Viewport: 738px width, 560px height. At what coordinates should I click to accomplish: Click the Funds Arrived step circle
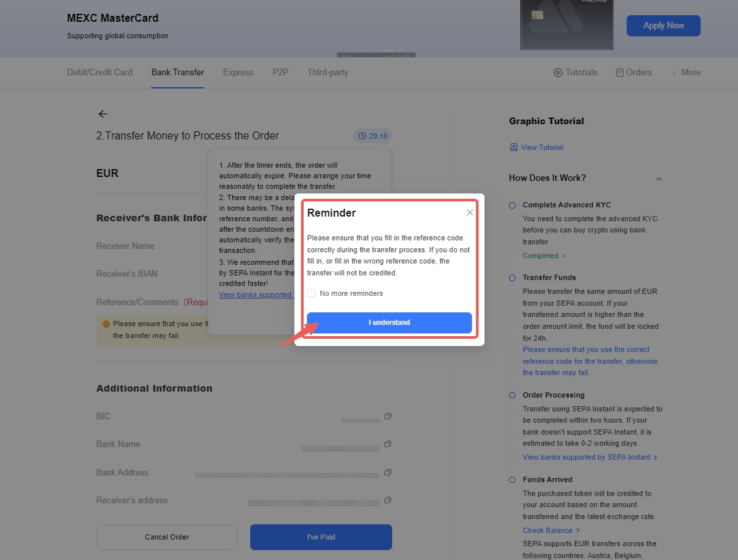(x=512, y=480)
